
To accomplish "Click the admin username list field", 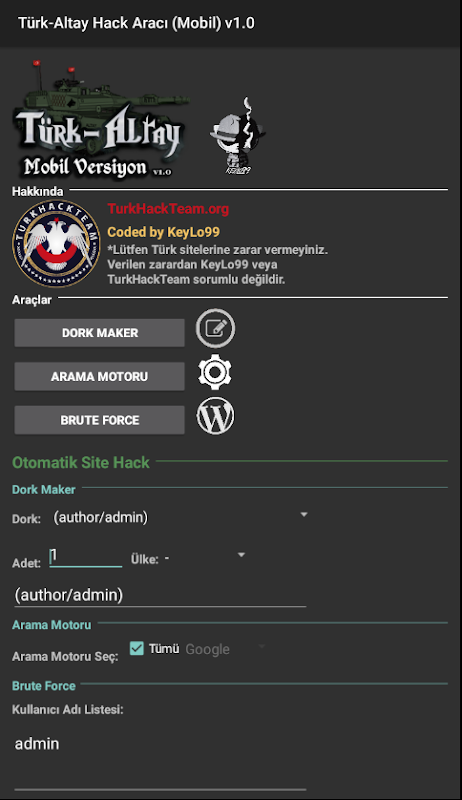I will [x=160, y=759].
